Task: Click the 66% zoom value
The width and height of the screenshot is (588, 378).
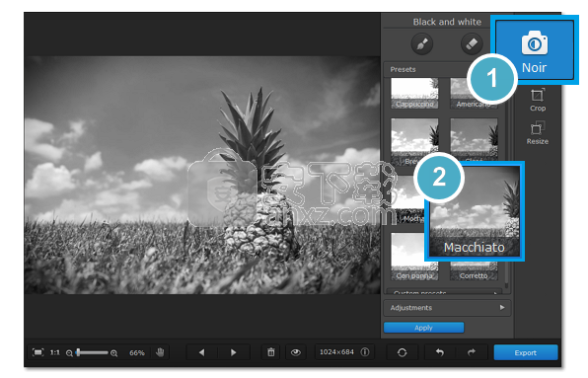Action: tap(137, 353)
